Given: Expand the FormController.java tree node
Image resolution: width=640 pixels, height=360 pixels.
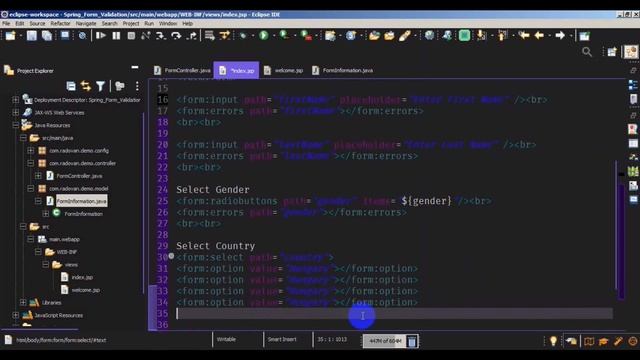Looking at the screenshot, I should (x=38, y=176).
